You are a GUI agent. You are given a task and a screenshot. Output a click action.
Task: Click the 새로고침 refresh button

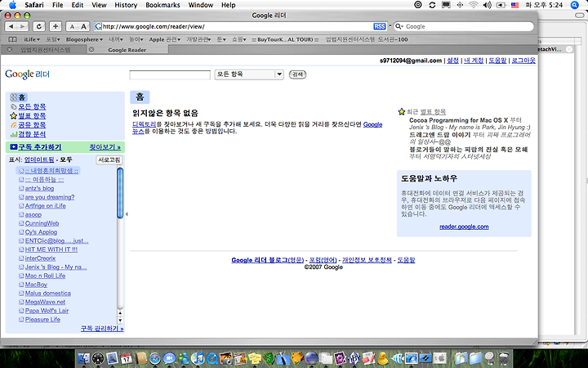(x=109, y=160)
